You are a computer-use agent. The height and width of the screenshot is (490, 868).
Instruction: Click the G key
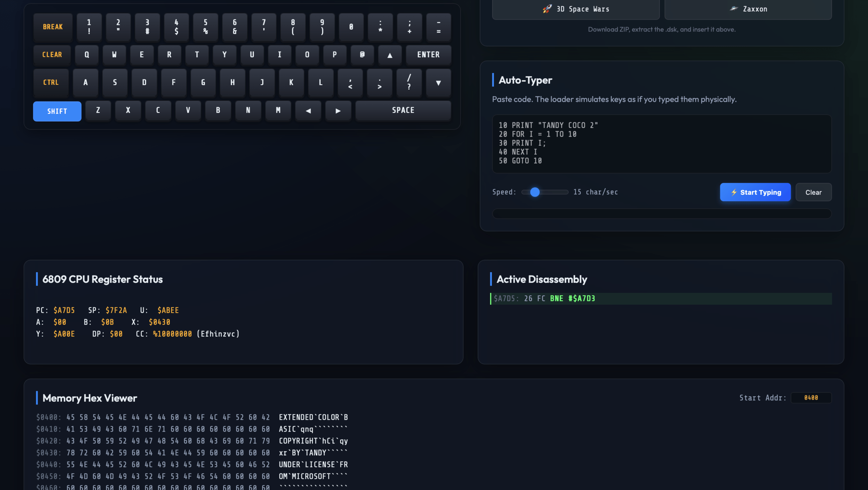pos(203,82)
